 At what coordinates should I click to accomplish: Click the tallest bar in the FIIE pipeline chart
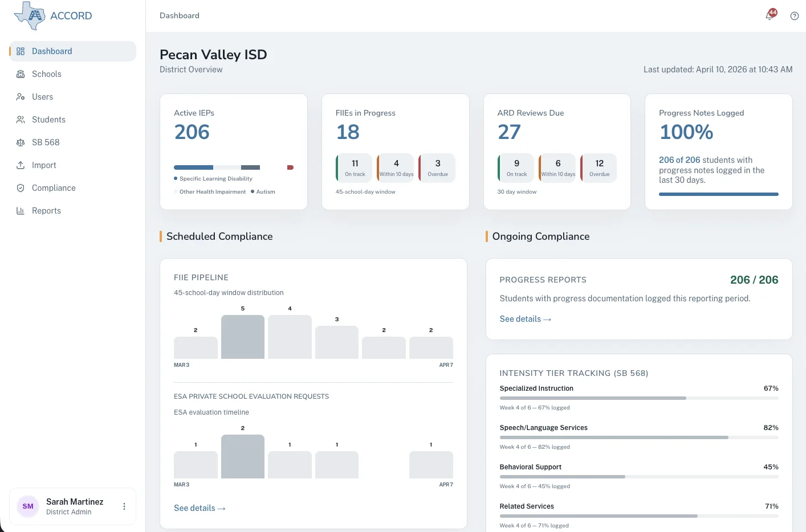click(242, 336)
